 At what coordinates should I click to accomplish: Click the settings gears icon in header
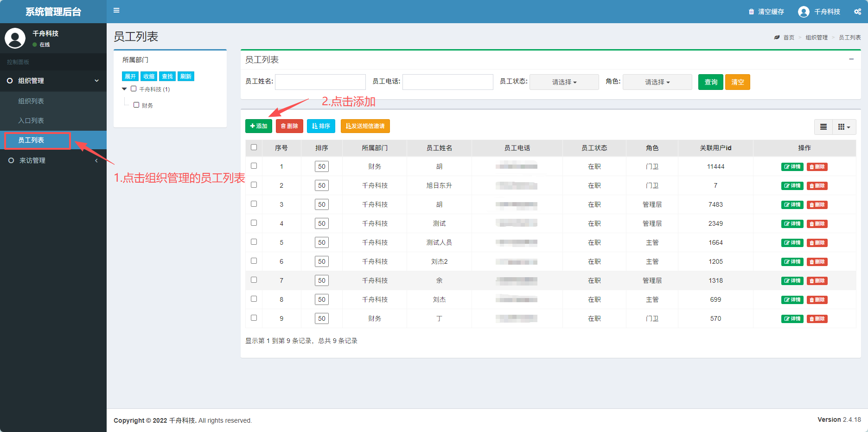pyautogui.click(x=857, y=12)
